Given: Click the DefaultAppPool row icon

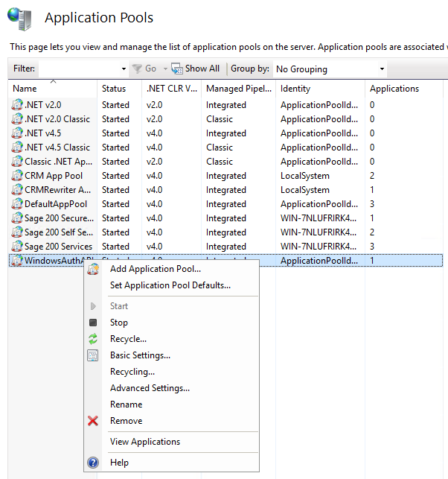Looking at the screenshot, I should (17, 204).
